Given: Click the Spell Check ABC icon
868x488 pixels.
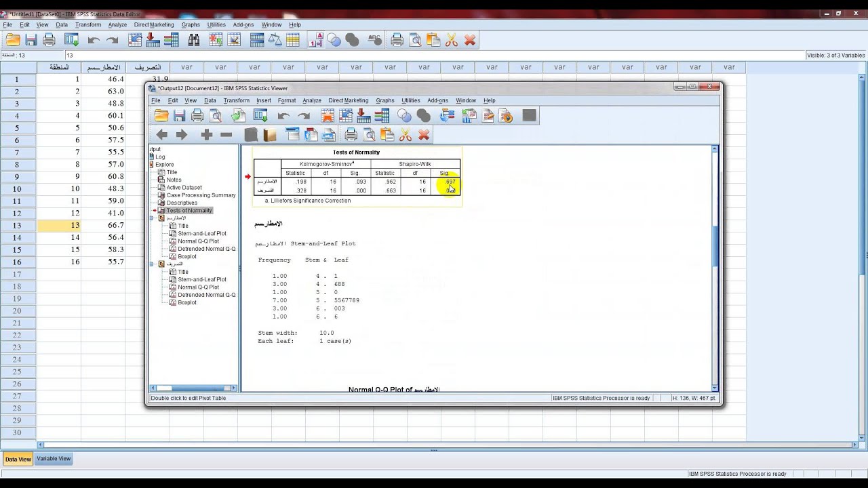Looking at the screenshot, I should 375,40.
